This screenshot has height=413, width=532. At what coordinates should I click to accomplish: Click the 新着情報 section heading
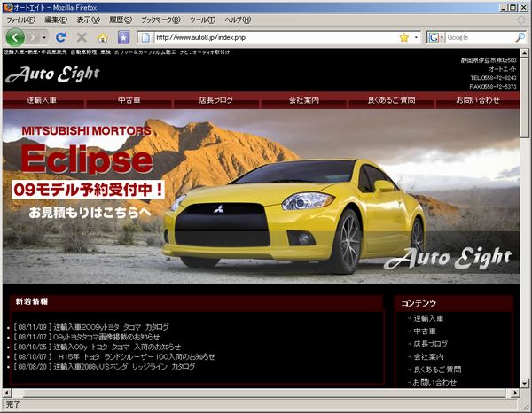coord(32,301)
